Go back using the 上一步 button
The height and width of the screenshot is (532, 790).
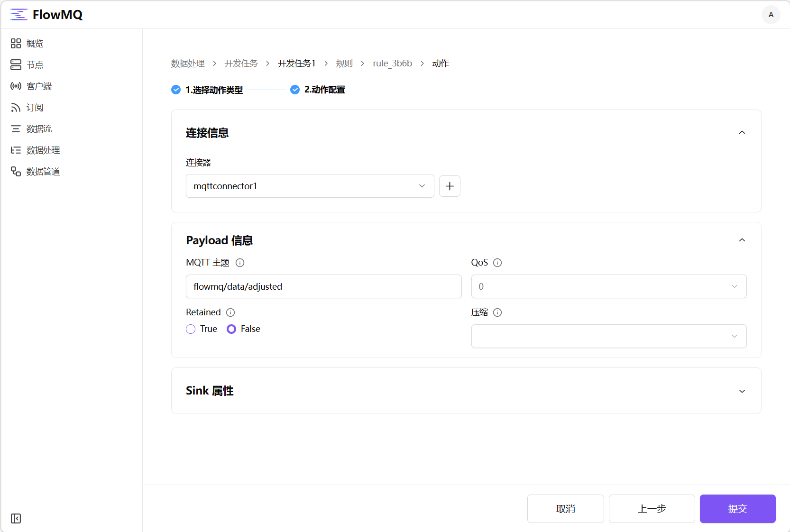point(652,509)
